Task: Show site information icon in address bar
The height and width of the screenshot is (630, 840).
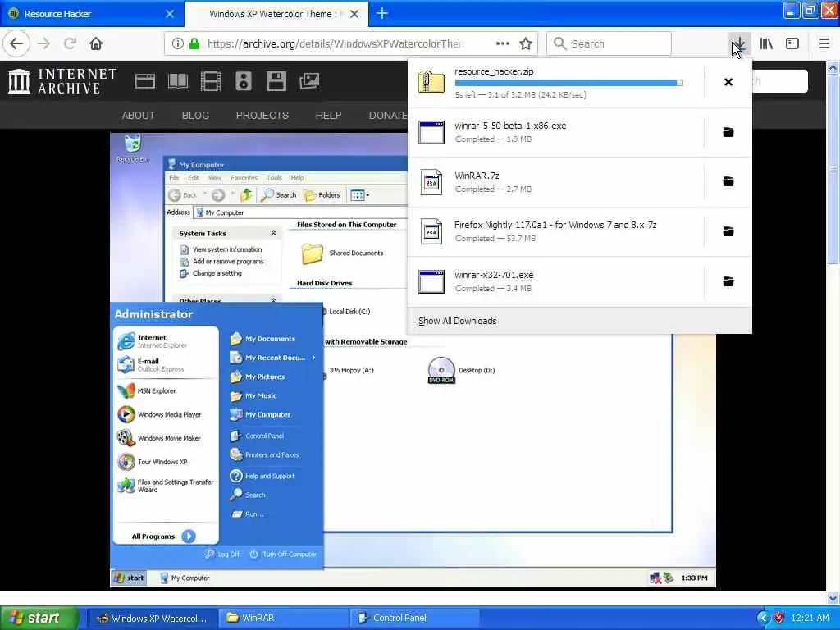Action: click(178, 43)
